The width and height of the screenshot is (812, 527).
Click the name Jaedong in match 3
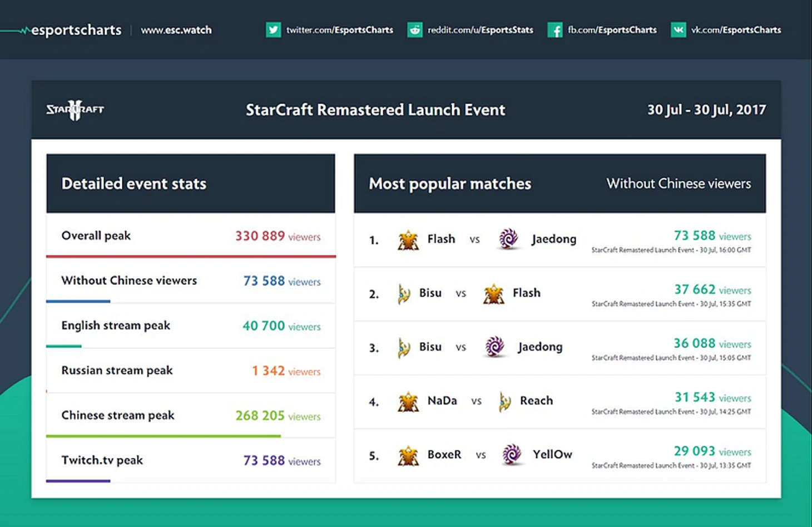(x=540, y=347)
